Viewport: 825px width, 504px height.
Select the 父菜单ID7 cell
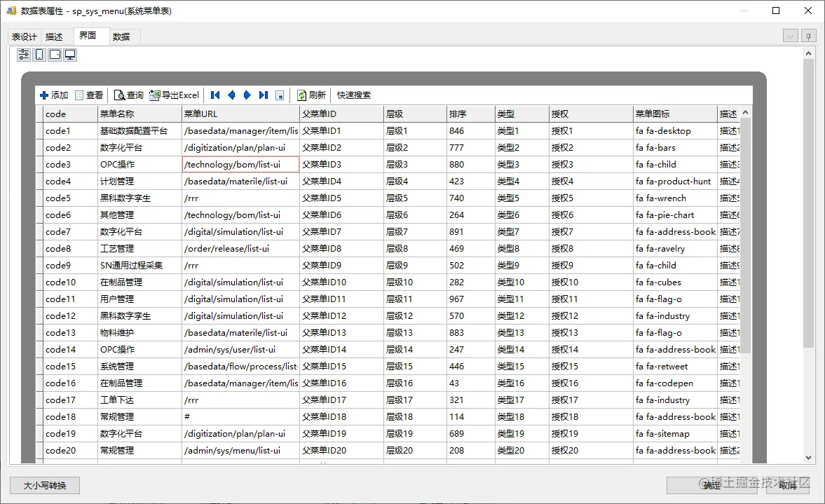point(342,232)
